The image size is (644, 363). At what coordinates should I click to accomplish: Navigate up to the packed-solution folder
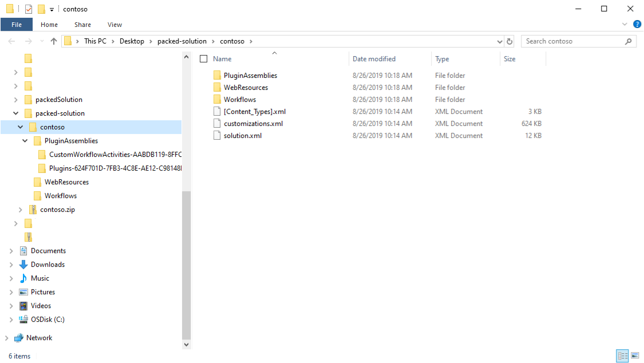click(x=54, y=41)
